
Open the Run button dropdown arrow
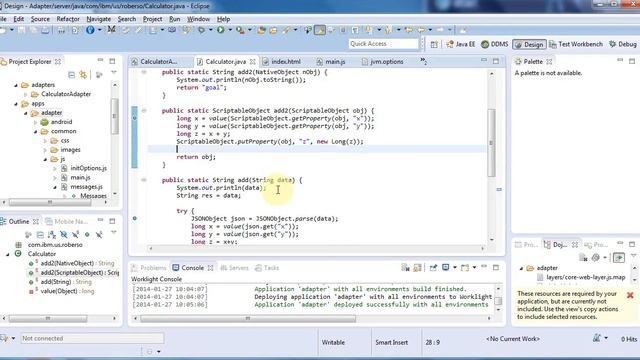tap(230, 30)
